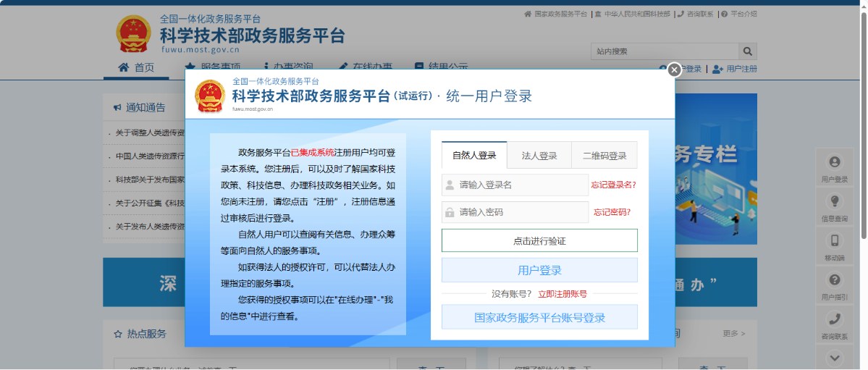Open notice 科技部关于发布国家
The width and height of the screenshot is (868, 370).
(x=149, y=180)
